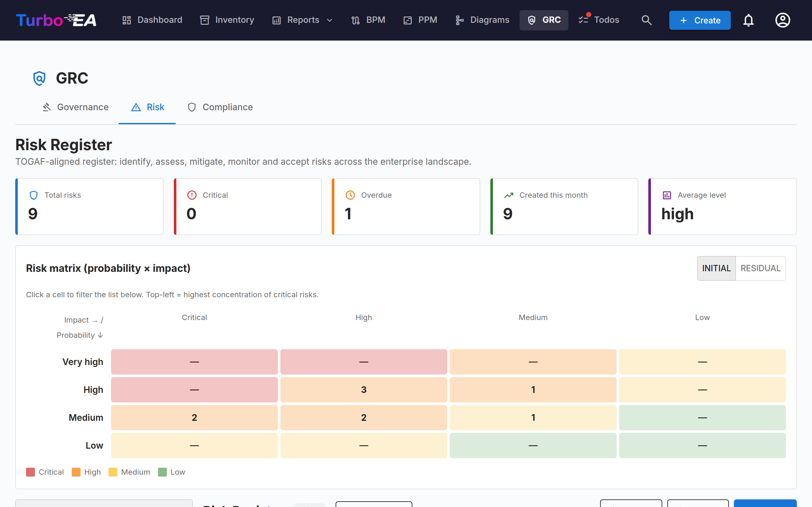
Task: Click the Overdue clock icon
Action: (350, 195)
